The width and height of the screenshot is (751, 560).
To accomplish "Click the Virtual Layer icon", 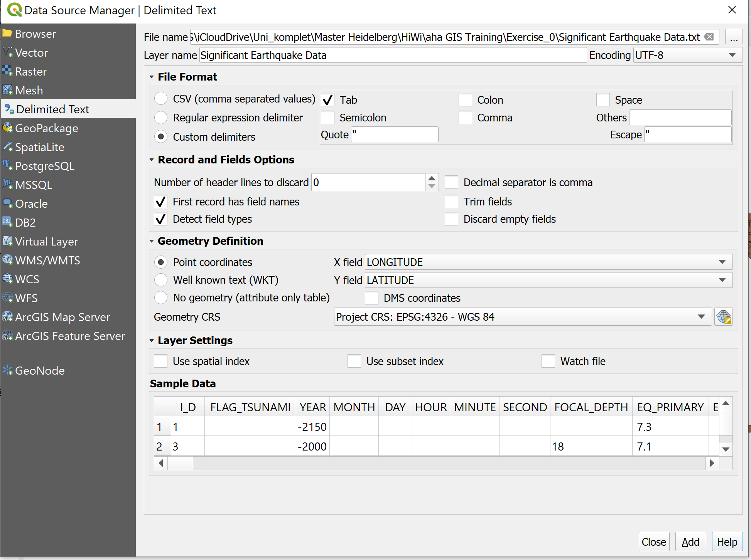I will (7, 241).
